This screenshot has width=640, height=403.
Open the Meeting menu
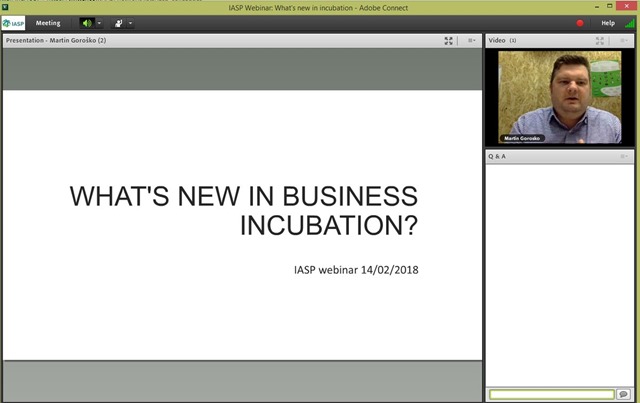[x=48, y=23]
